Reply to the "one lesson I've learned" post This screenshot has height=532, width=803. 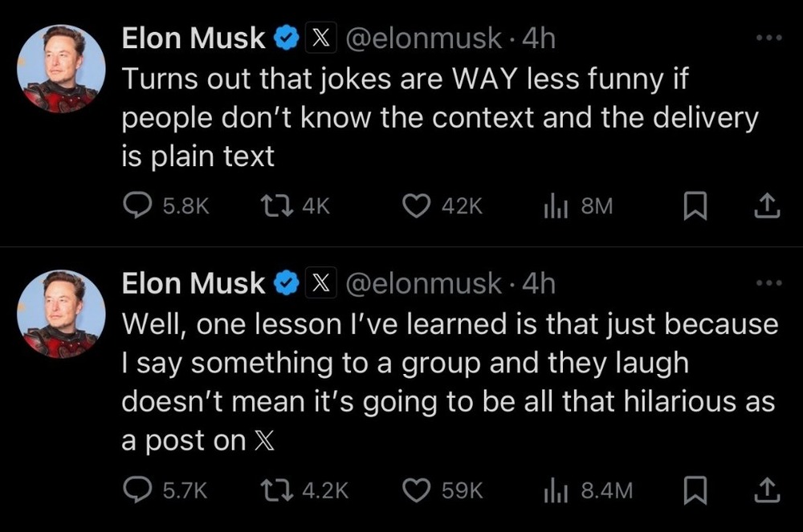[141, 489]
